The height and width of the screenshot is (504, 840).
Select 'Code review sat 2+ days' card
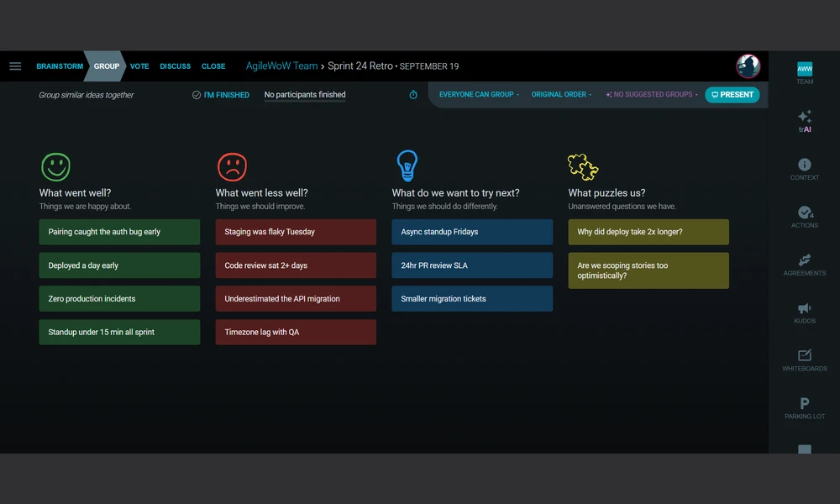pos(296,265)
